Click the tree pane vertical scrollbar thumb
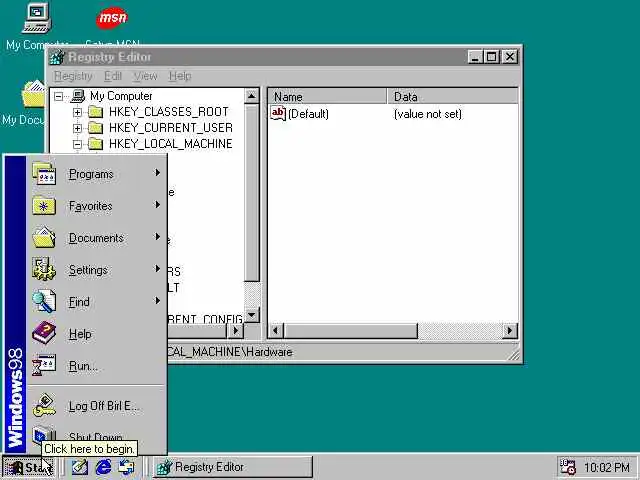 pyautogui.click(x=252, y=193)
